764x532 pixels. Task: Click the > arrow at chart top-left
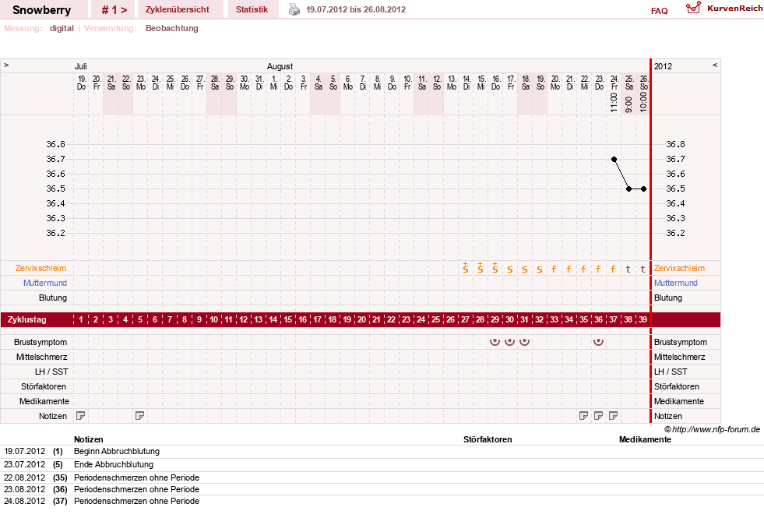pos(6,65)
